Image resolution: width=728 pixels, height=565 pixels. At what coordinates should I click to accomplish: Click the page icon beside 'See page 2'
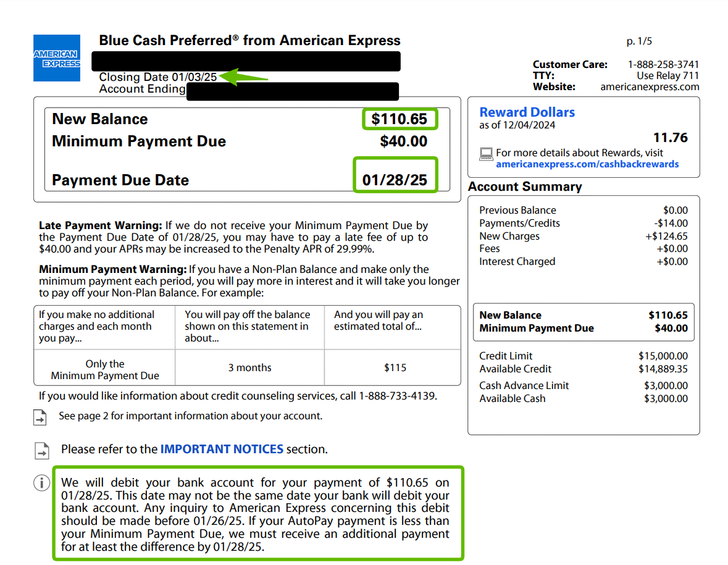(x=40, y=417)
